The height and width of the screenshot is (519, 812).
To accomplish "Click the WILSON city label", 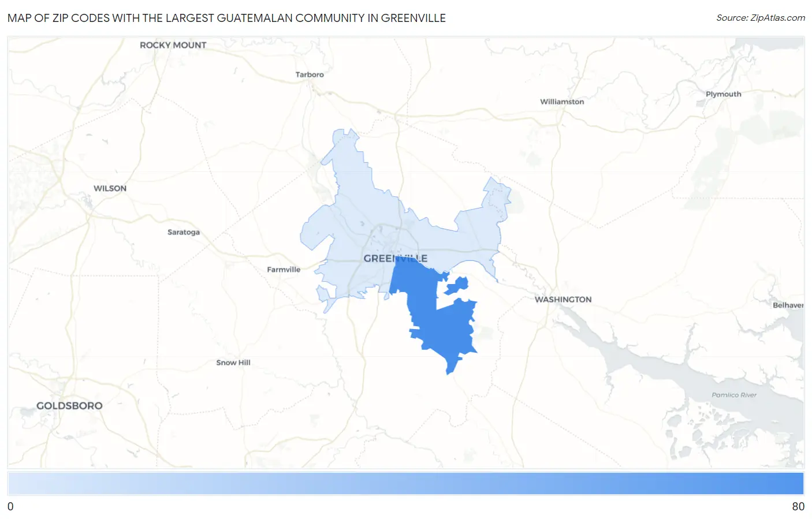I will point(110,188).
